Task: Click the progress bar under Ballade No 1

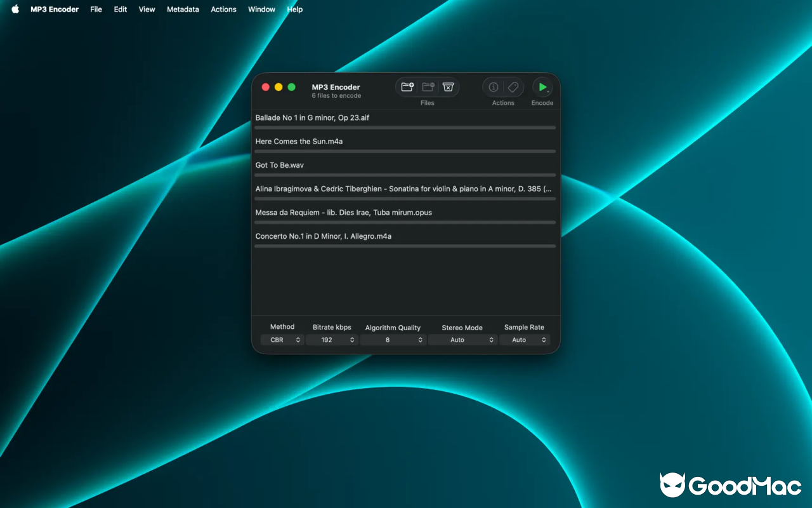Action: (x=405, y=128)
